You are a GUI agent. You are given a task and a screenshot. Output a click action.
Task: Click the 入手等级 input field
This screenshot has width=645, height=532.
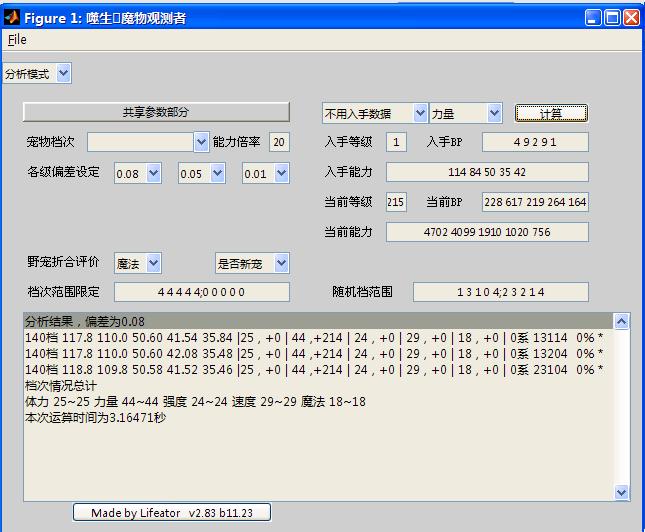click(x=396, y=142)
